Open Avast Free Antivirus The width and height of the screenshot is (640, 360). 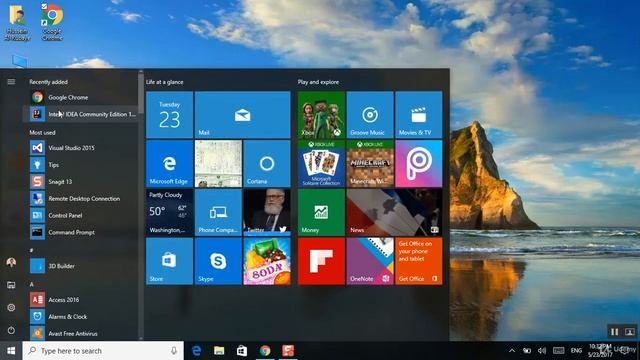(x=80, y=333)
